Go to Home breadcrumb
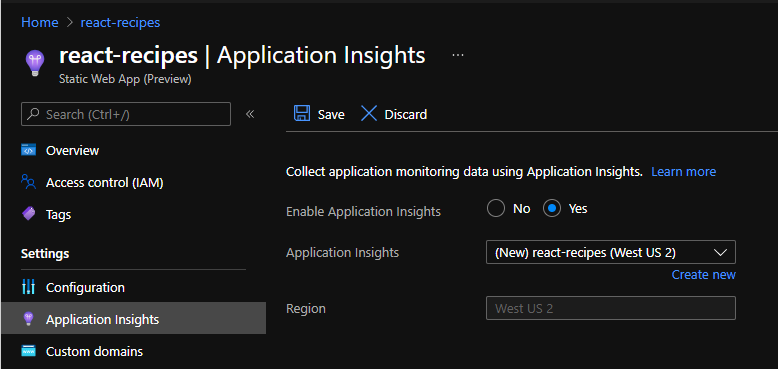Image resolution: width=778 pixels, height=369 pixels. coord(40,22)
